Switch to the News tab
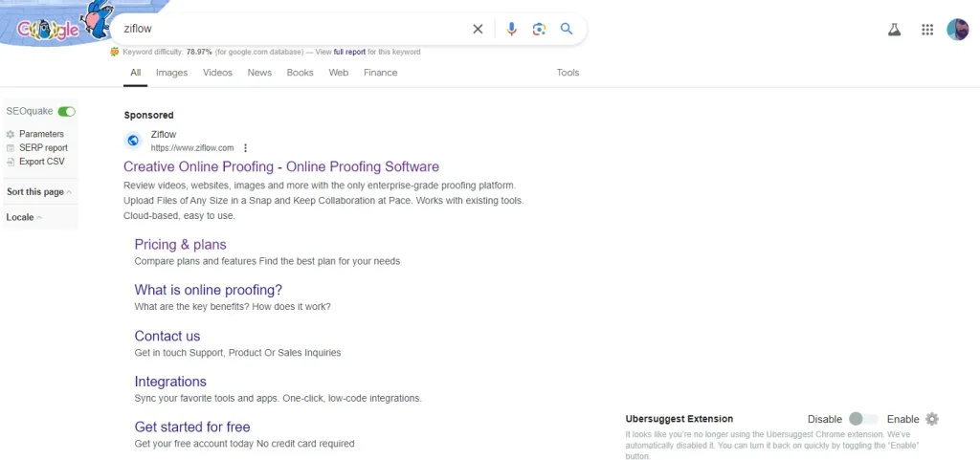The image size is (980, 460). point(259,73)
